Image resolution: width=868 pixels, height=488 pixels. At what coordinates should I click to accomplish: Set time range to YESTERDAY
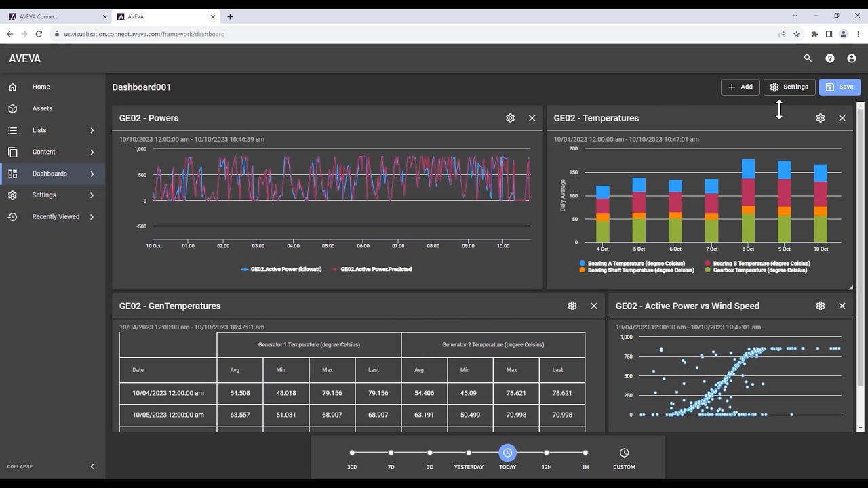469,453
